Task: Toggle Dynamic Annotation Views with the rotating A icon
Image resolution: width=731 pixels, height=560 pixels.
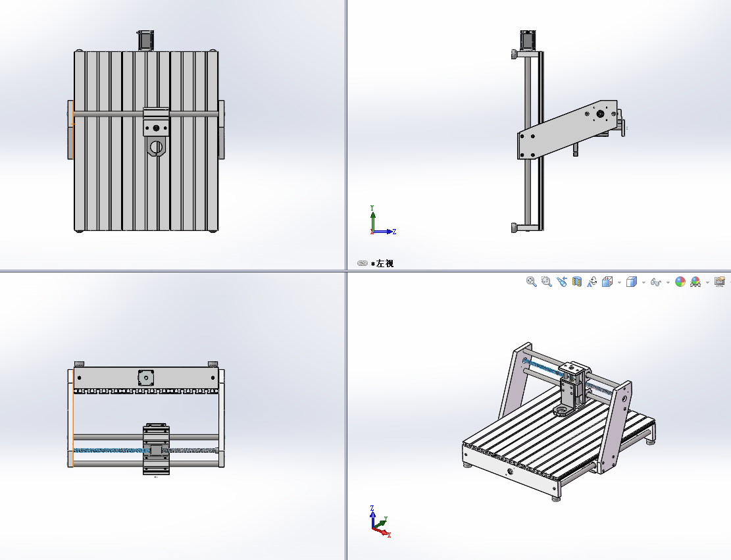Action: click(593, 282)
